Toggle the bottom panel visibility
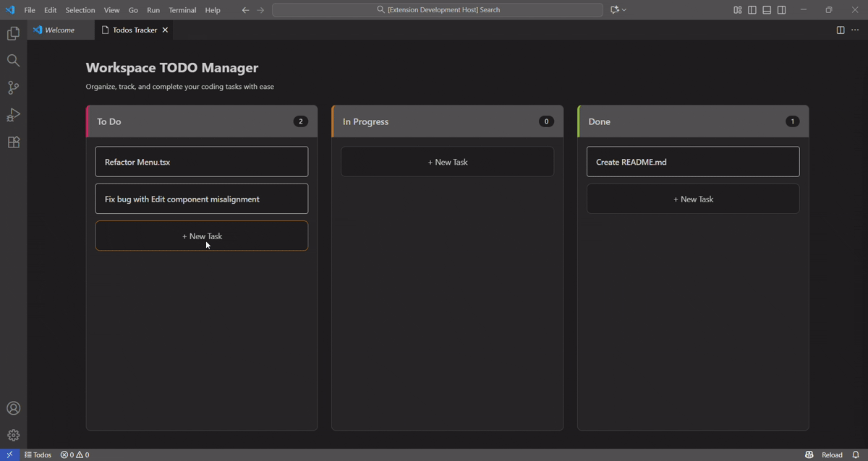 pos(767,9)
